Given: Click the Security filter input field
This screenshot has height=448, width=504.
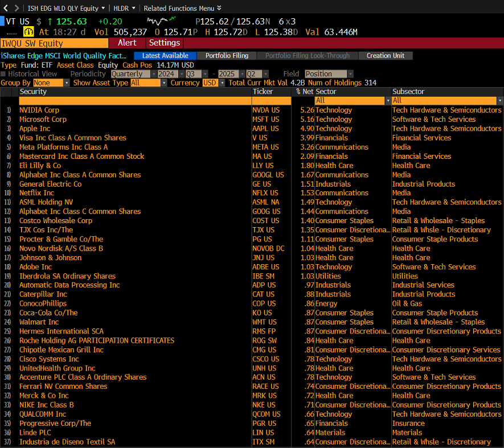Looking at the screenshot, I should 135,101.
